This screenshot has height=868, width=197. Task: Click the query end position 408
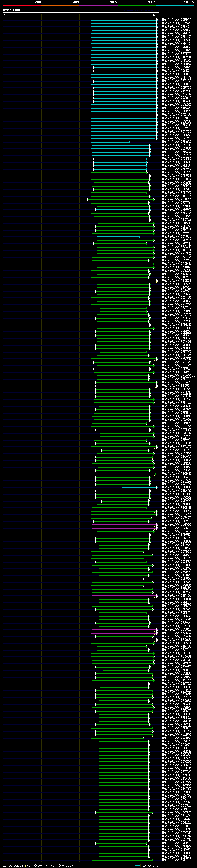tap(155, 15)
